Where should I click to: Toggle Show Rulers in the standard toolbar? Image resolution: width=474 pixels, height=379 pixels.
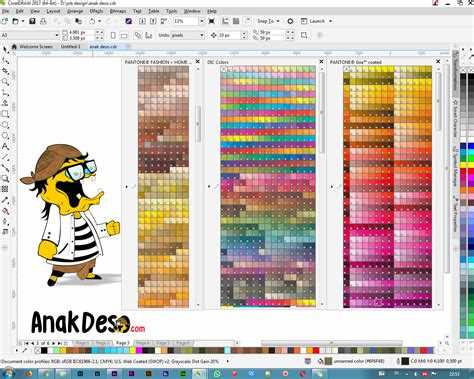[x=225, y=21]
